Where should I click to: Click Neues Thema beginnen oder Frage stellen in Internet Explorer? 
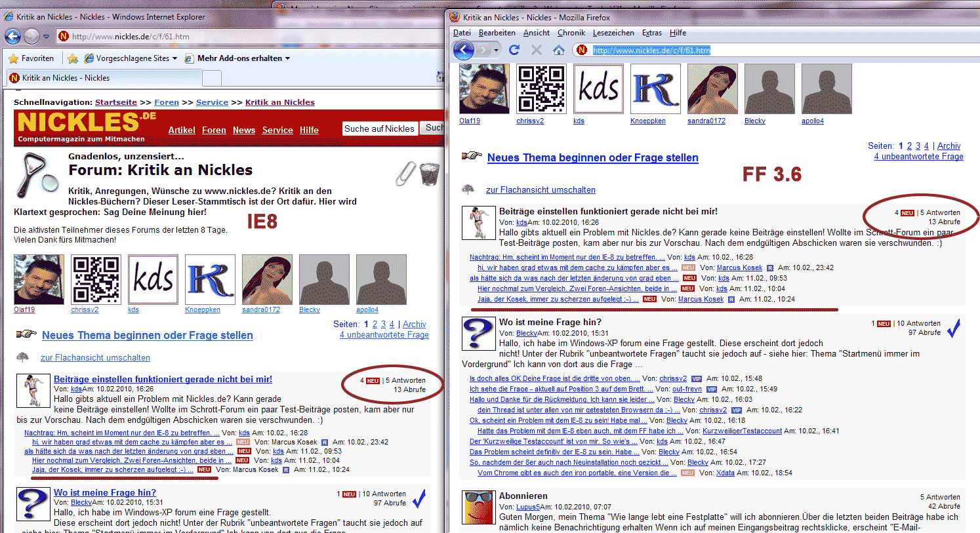tap(148, 335)
